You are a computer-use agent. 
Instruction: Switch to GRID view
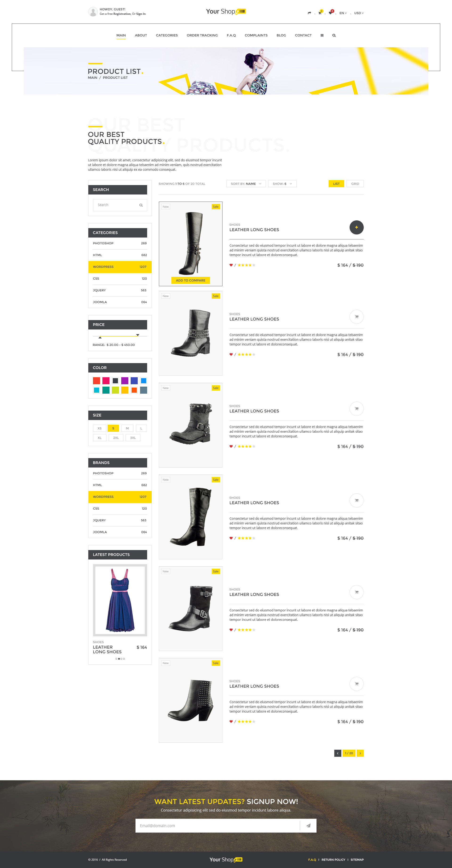click(x=355, y=184)
